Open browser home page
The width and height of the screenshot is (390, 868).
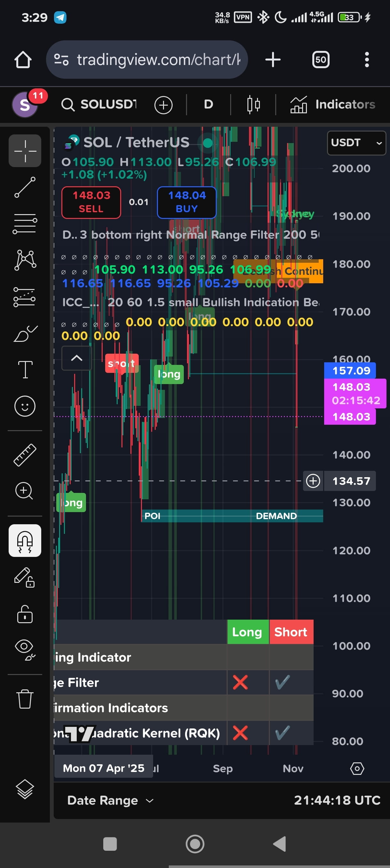tap(23, 60)
